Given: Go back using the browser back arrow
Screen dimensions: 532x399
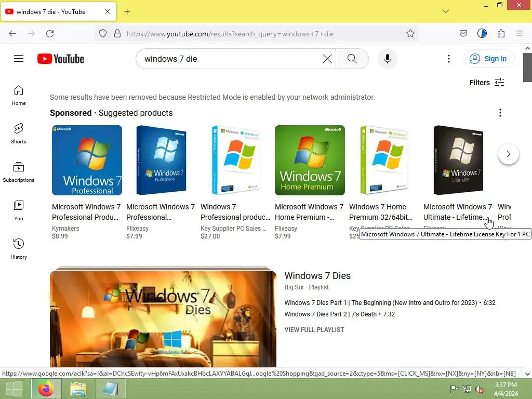Looking at the screenshot, I should [x=12, y=34].
